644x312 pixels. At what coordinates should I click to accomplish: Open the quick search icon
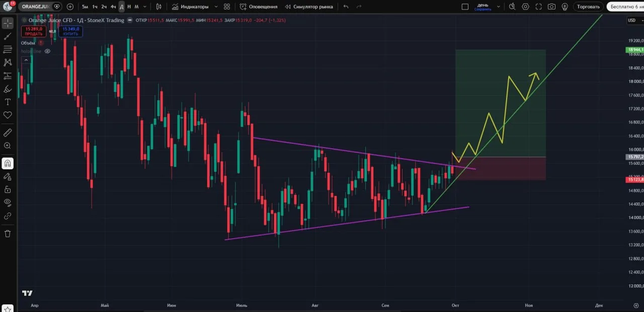coord(512,7)
